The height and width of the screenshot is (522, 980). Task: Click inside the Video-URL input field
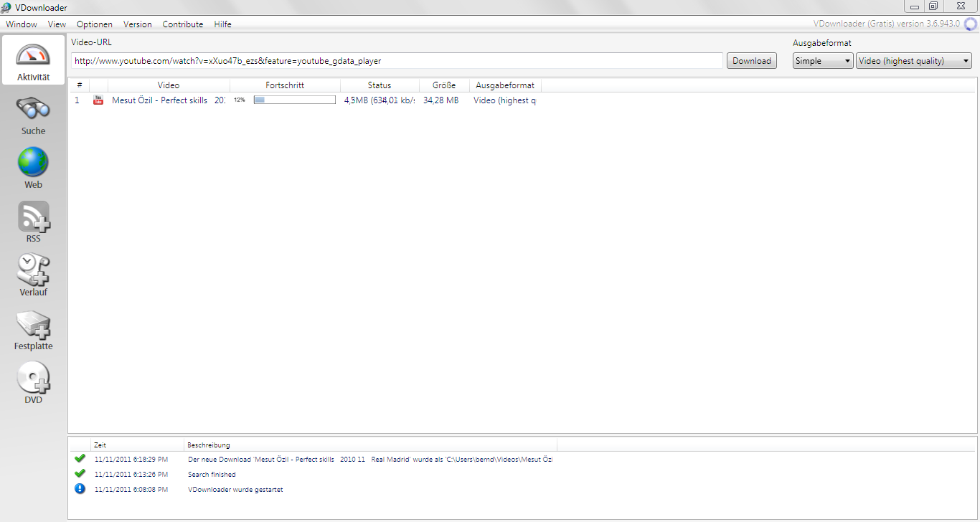tap(395, 60)
